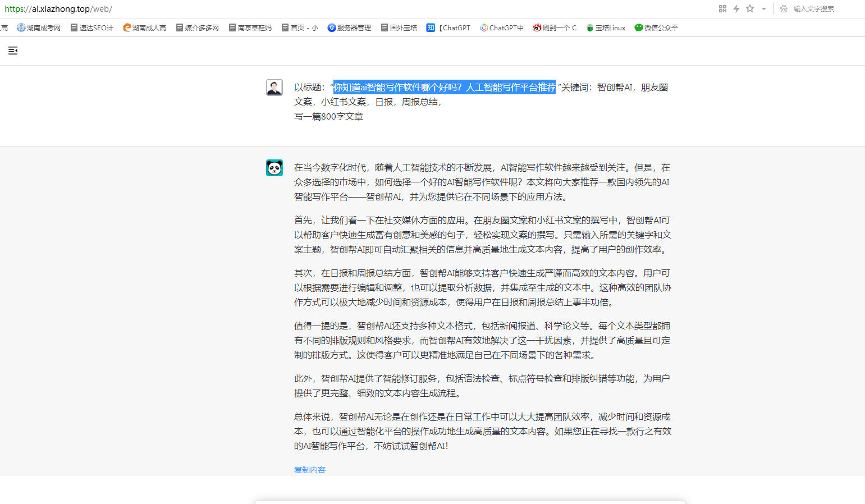The height and width of the screenshot is (504, 865).
Task: Open the 宝塔Linux bookmark
Action: coord(606,28)
